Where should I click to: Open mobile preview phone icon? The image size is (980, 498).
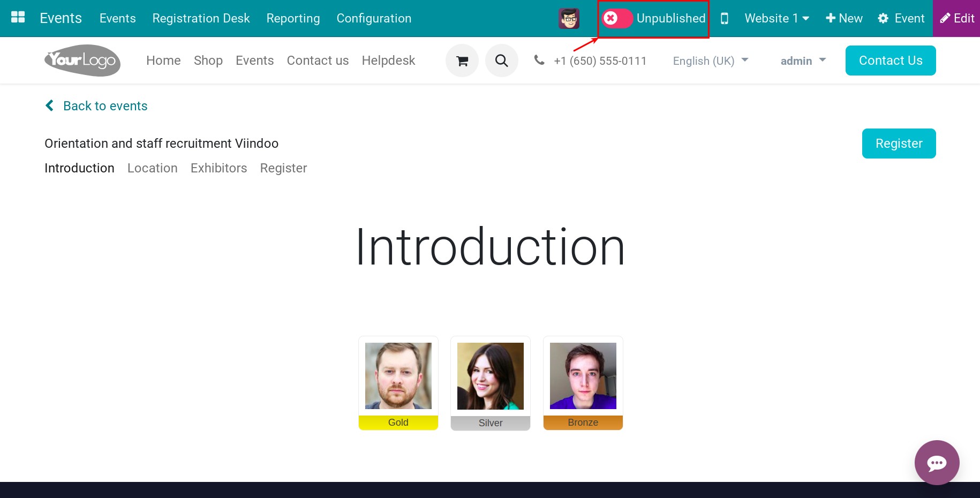point(724,18)
